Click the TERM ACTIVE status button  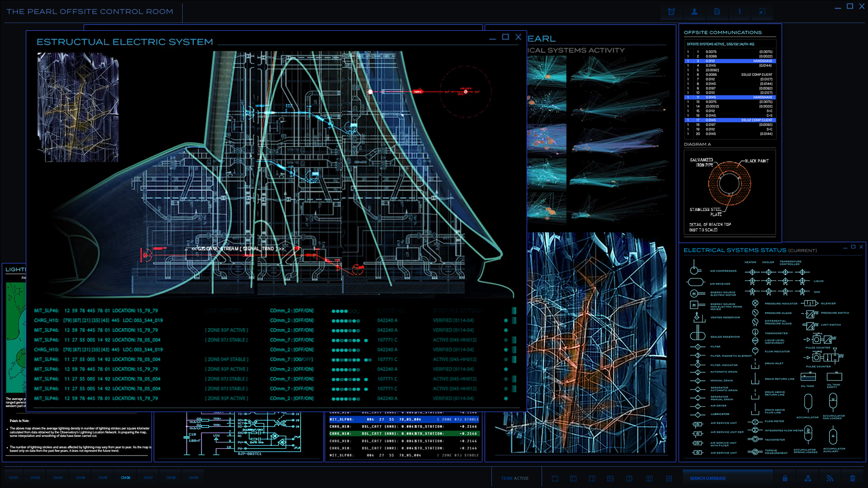point(515,478)
